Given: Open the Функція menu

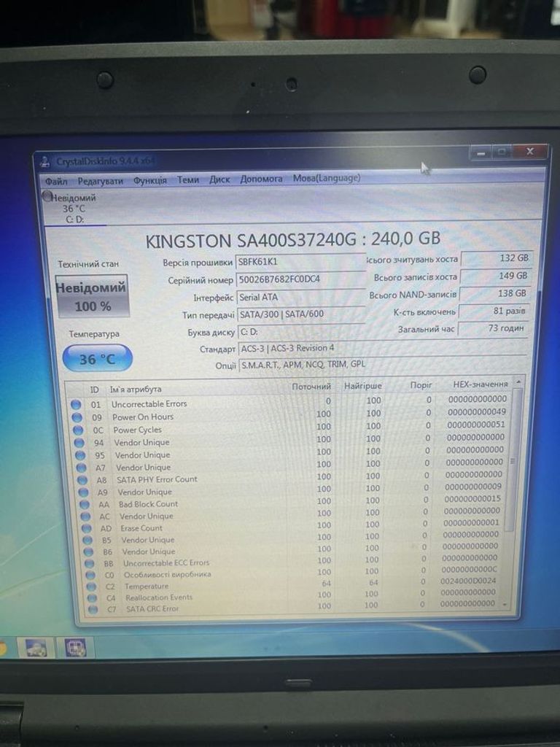Looking at the screenshot, I should click(x=150, y=180).
